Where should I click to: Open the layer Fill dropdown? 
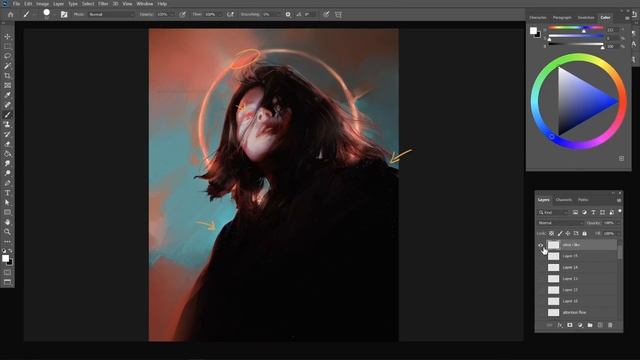tap(618, 233)
